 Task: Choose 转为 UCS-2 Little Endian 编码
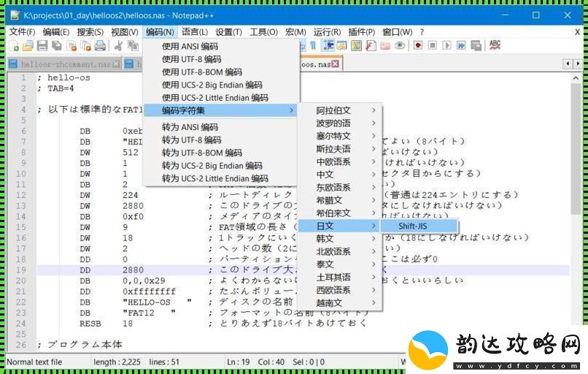tap(221, 178)
